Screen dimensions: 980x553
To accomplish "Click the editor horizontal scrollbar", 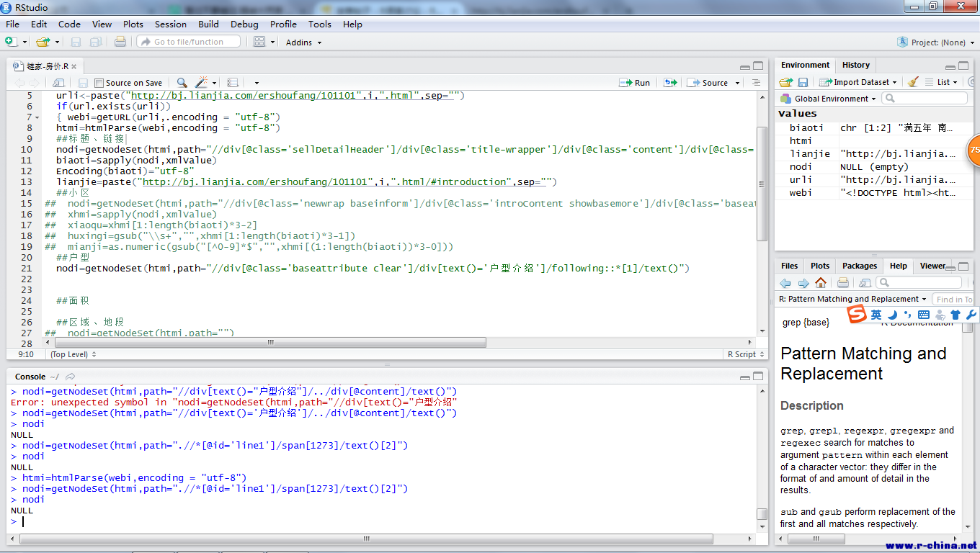I will tap(271, 343).
